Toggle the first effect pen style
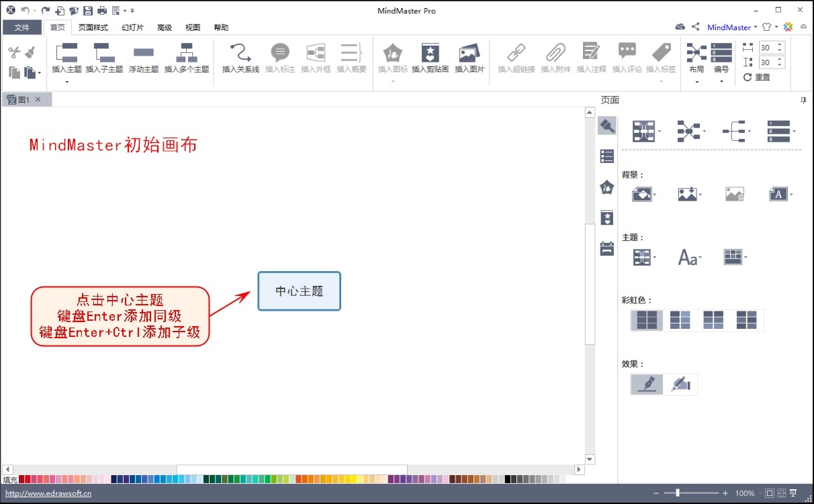Viewport: 814px width, 504px height. click(647, 384)
